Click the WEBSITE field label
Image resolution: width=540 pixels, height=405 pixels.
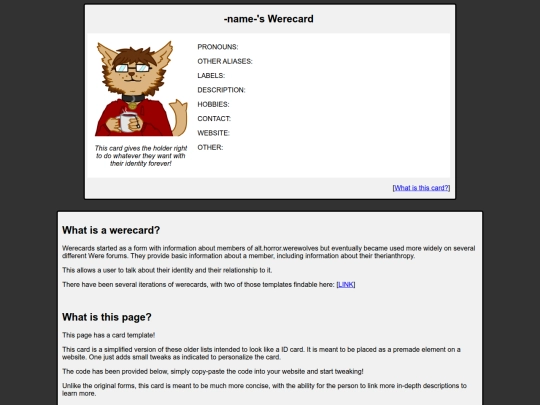click(214, 133)
